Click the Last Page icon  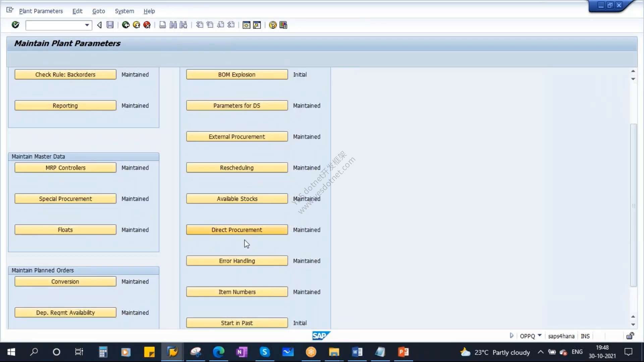pyautogui.click(x=231, y=25)
